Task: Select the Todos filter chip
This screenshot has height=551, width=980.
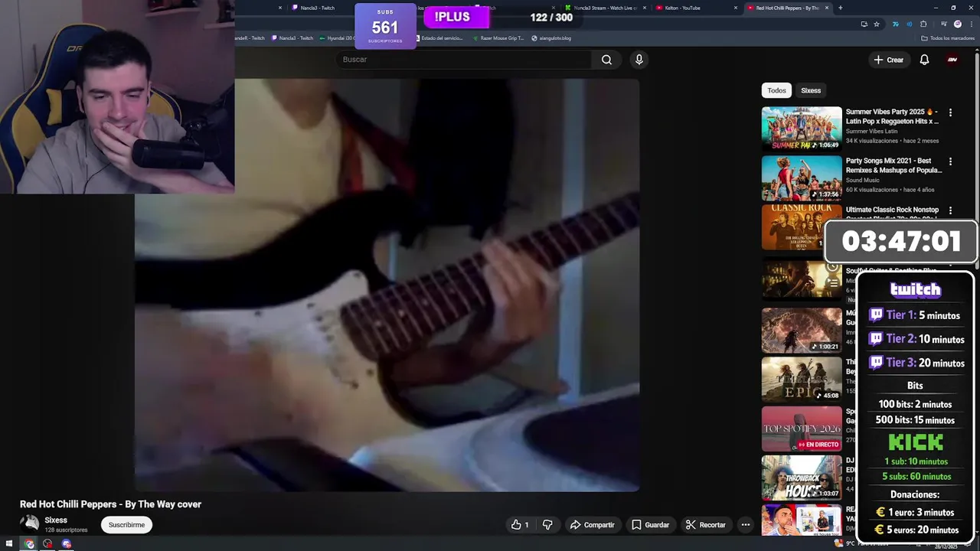Action: 776,90
